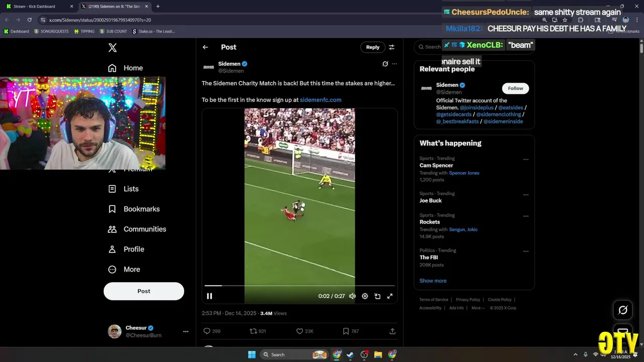644x362 pixels.
Task: Open a new browser tab
Action: [158, 7]
